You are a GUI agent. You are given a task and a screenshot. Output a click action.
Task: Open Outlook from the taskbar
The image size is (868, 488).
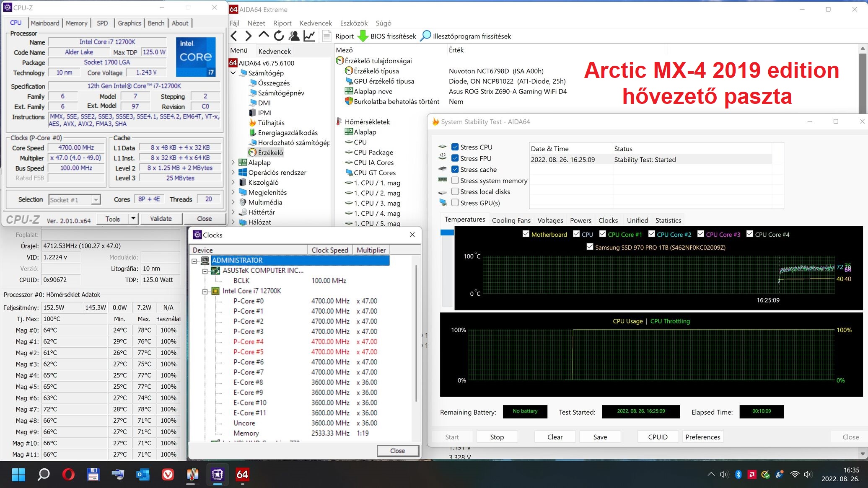click(143, 475)
